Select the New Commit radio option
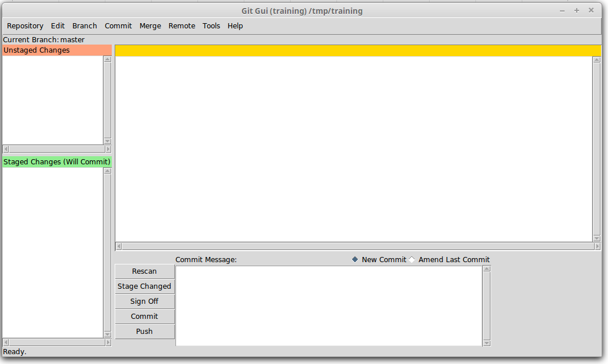Viewport: 608px width, 364px height. 379,260
